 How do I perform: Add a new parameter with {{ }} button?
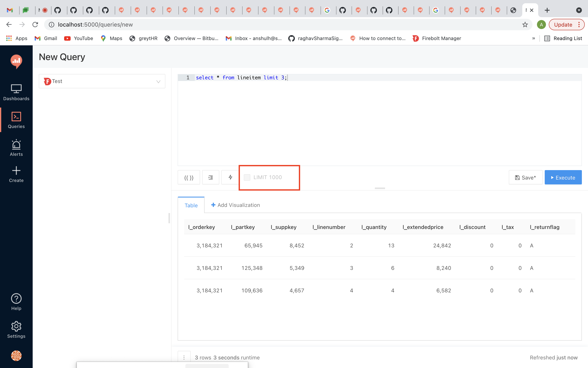pyautogui.click(x=189, y=177)
